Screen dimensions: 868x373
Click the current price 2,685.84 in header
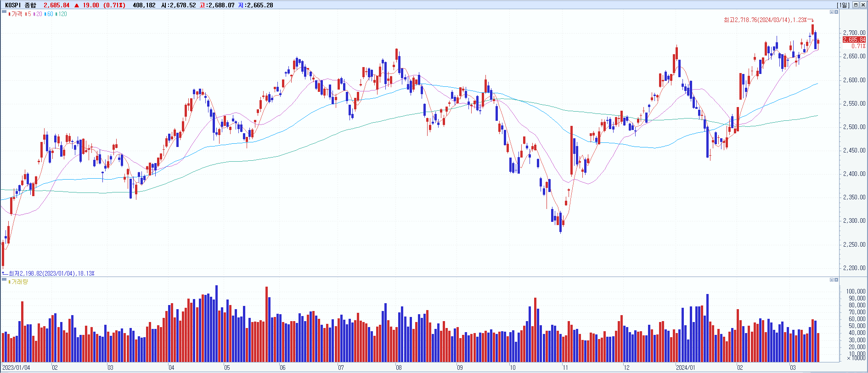[56, 5]
